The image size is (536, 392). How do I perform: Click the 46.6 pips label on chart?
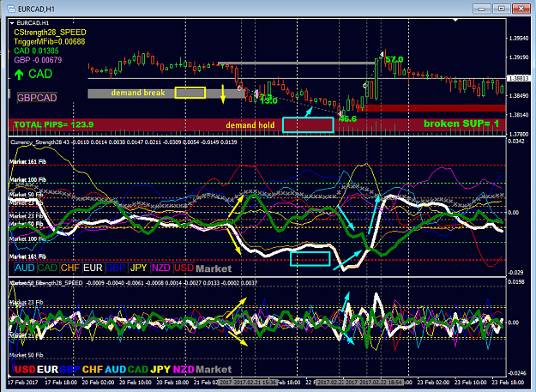tap(347, 119)
